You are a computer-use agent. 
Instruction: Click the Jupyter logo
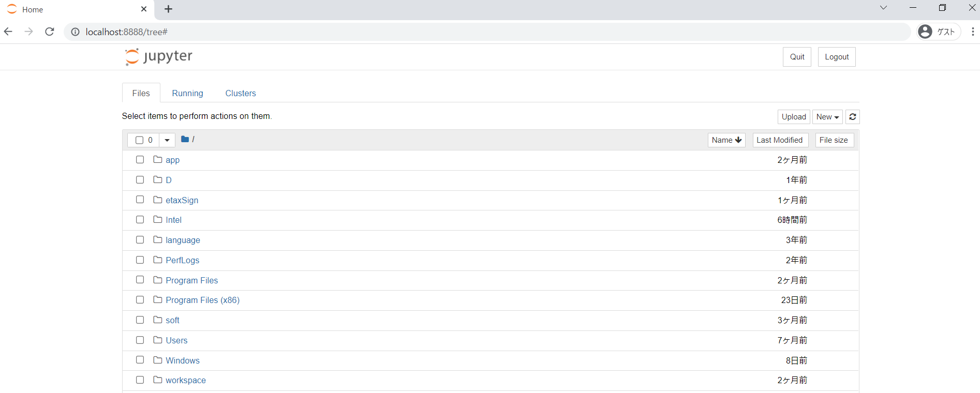(158, 56)
